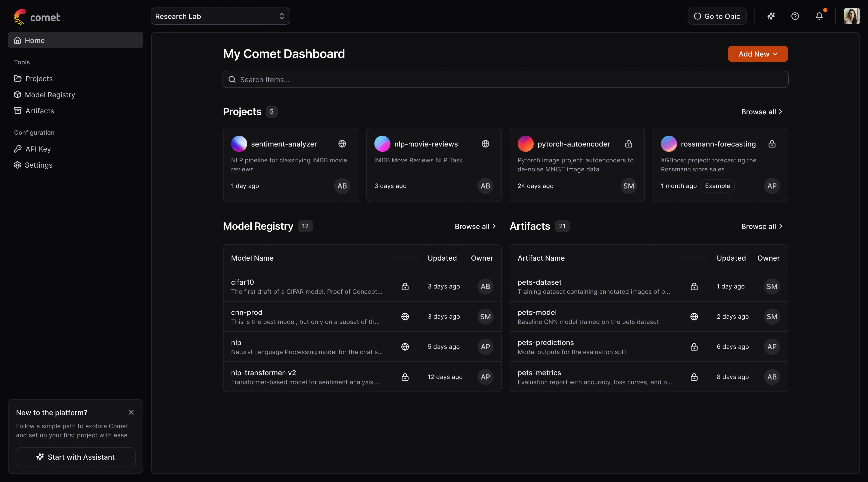This screenshot has width=868, height=482.
Task: Click the search magnifier icon
Action: (x=232, y=80)
